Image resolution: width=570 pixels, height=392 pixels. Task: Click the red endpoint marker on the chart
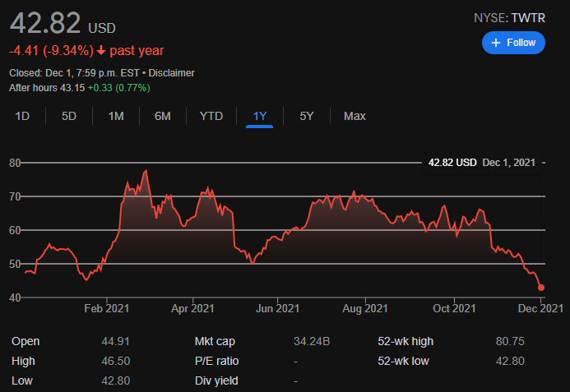(x=541, y=288)
